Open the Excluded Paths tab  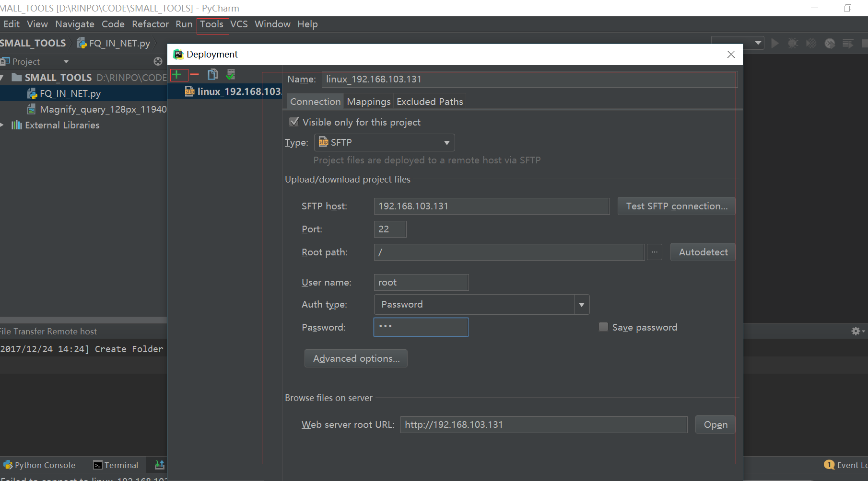tap(430, 102)
